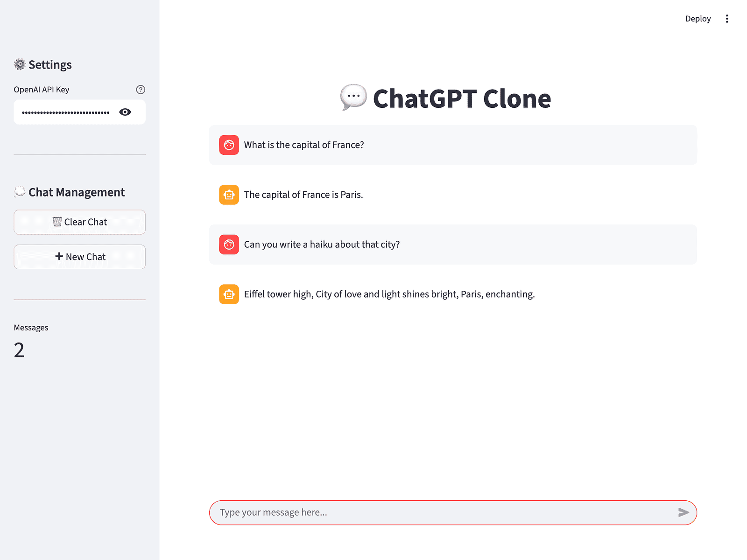Click the Chat Management bubble icon
Image resolution: width=747 pixels, height=560 pixels.
(20, 192)
